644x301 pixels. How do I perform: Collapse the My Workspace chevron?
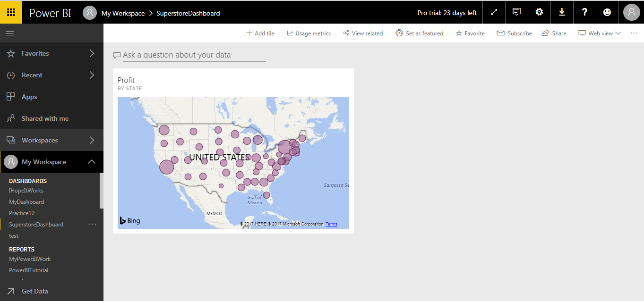pos(92,162)
